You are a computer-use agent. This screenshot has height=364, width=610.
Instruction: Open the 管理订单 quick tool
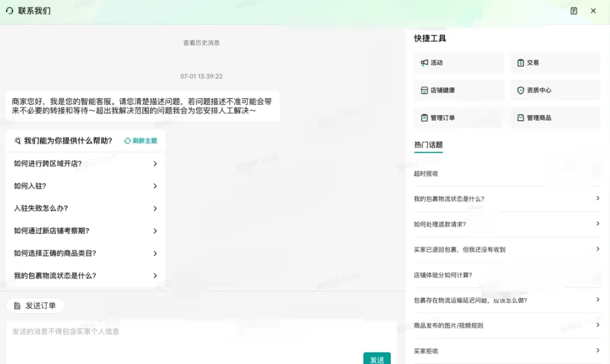point(459,118)
